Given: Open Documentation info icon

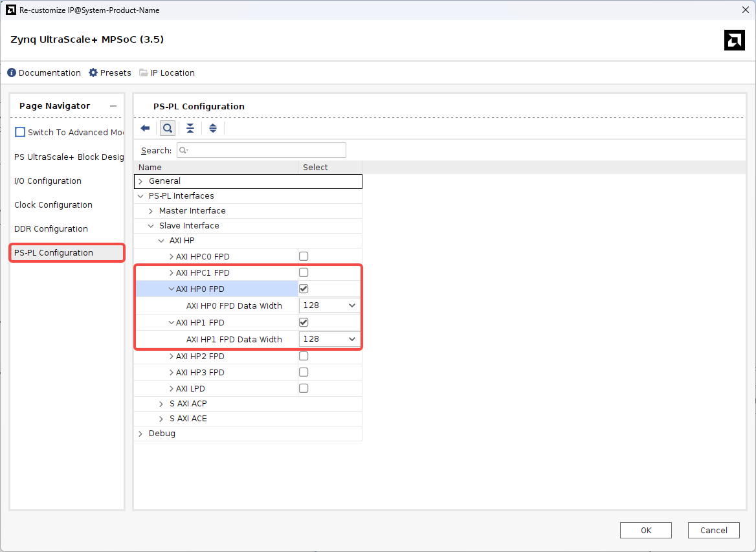Looking at the screenshot, I should pos(12,72).
